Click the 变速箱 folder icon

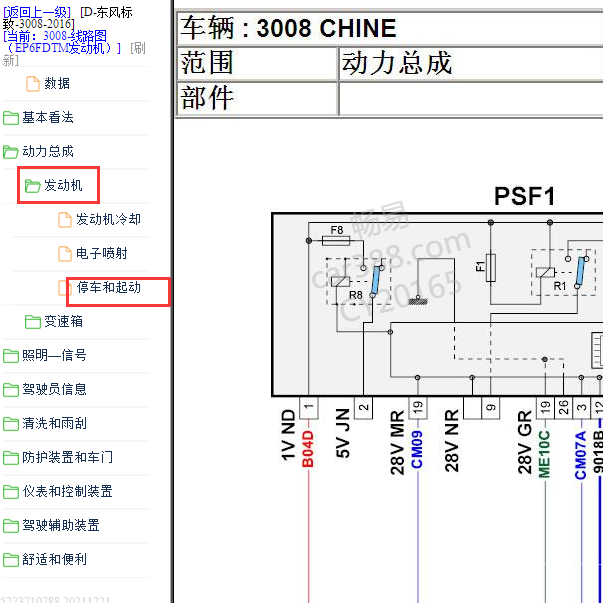tap(33, 322)
